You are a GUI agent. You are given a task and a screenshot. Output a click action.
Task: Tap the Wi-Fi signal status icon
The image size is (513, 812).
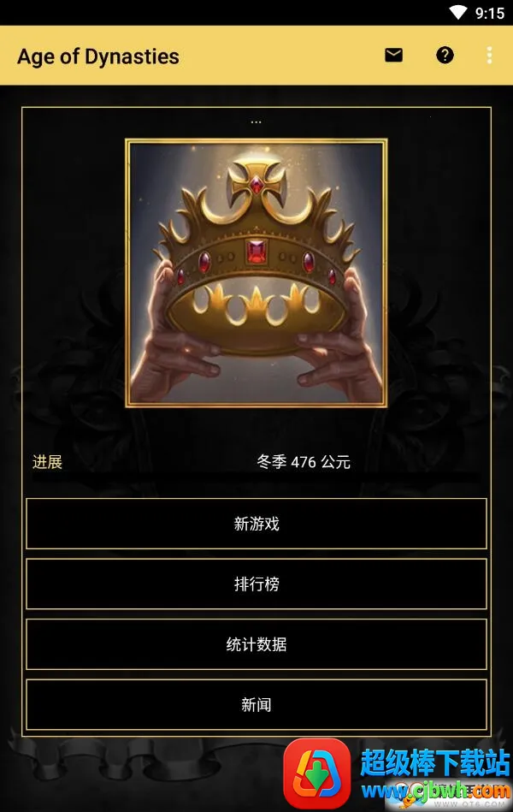(458, 13)
